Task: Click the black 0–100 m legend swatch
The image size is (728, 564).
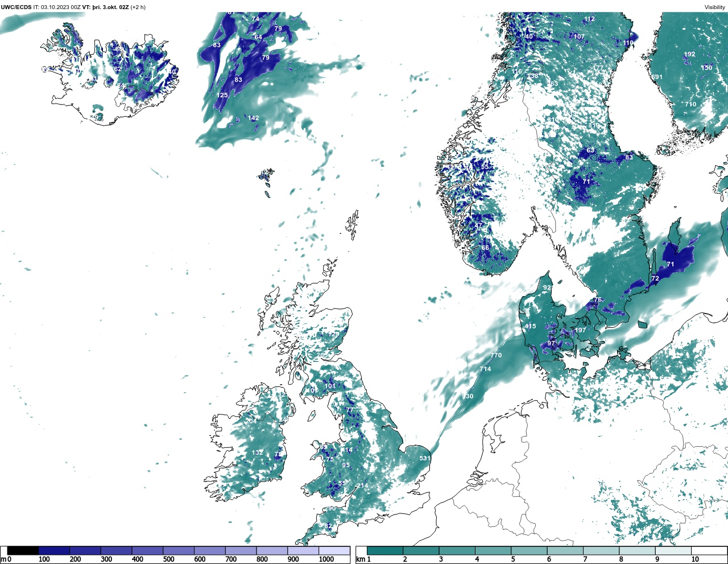Action: pos(23,550)
